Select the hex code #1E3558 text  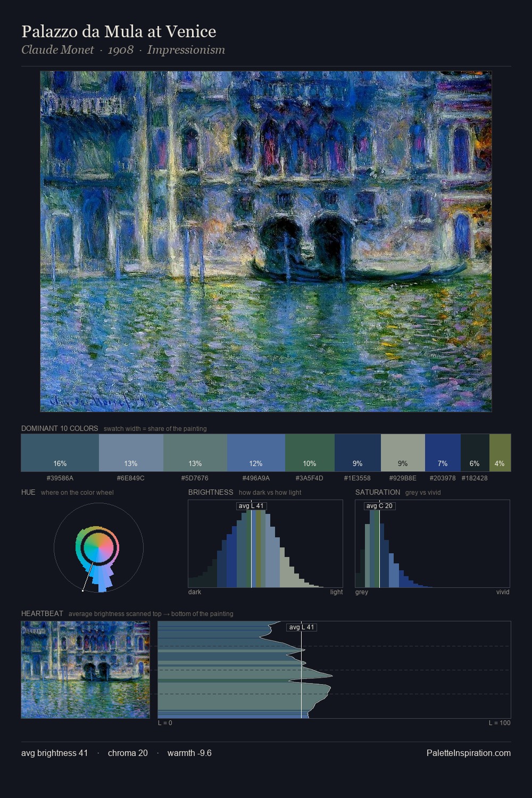(357, 478)
